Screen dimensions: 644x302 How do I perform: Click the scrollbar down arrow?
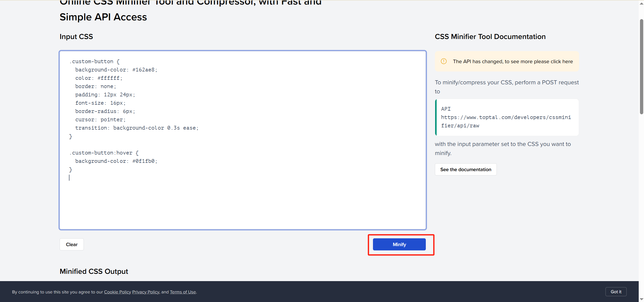pyautogui.click(x=641, y=299)
